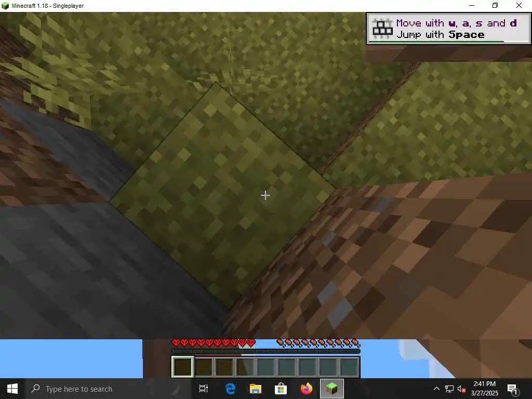The image size is (532, 399).
Task: Click the Minecraft window title icon
Action: tap(5, 5)
